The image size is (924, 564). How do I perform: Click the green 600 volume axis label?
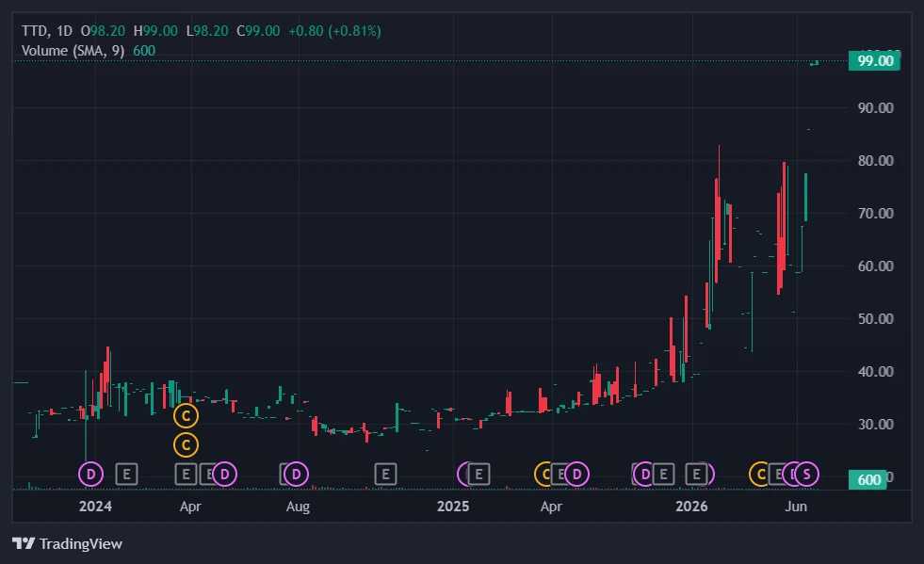[x=868, y=479]
